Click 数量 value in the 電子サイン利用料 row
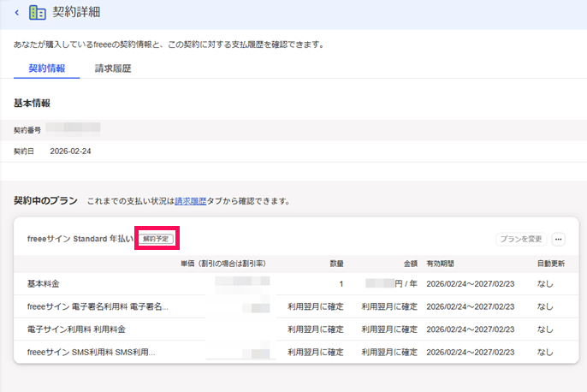This screenshot has height=392, width=587. pyautogui.click(x=315, y=330)
